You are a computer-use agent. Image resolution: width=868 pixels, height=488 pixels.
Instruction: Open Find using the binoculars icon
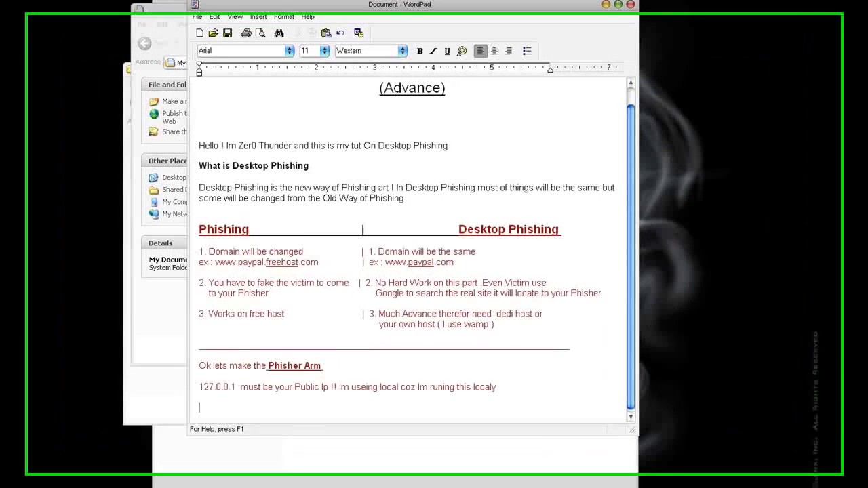pos(279,33)
